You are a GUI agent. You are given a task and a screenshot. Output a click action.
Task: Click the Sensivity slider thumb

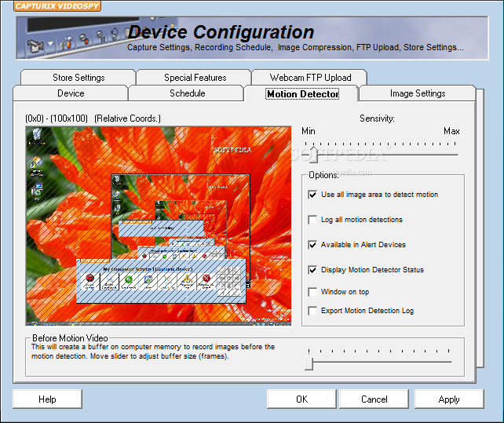pos(314,155)
